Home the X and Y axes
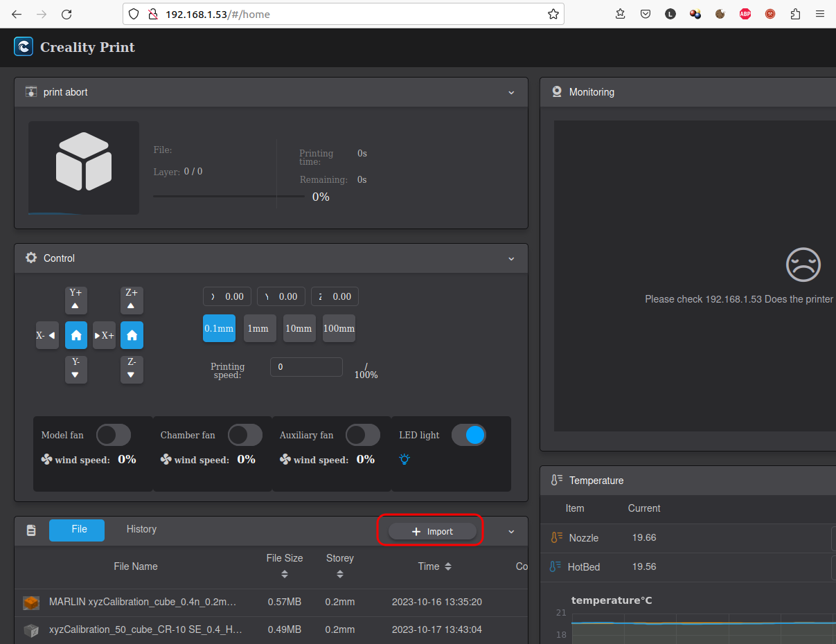Screen dimensions: 836x644 click(x=76, y=335)
